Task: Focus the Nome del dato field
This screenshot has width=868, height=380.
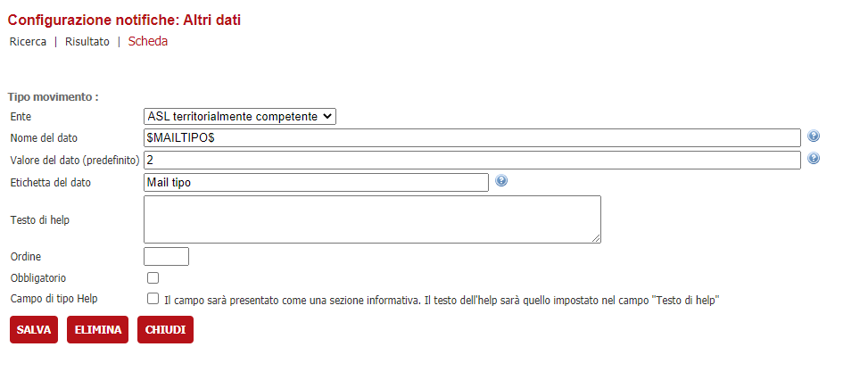Action: point(472,137)
